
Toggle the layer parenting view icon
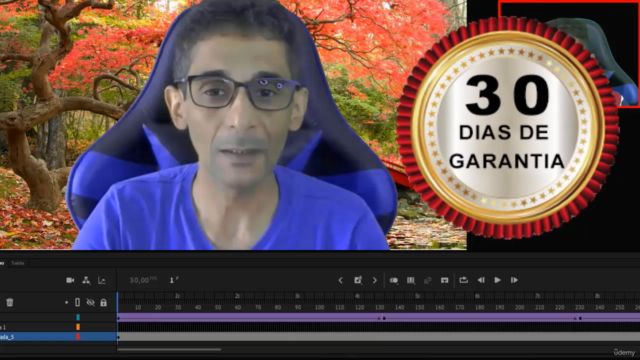tap(86, 280)
